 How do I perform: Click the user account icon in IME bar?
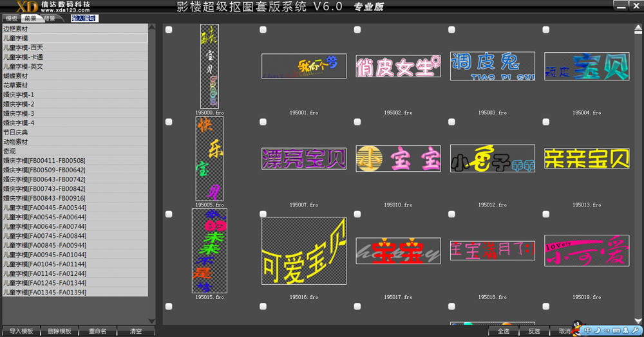625,331
